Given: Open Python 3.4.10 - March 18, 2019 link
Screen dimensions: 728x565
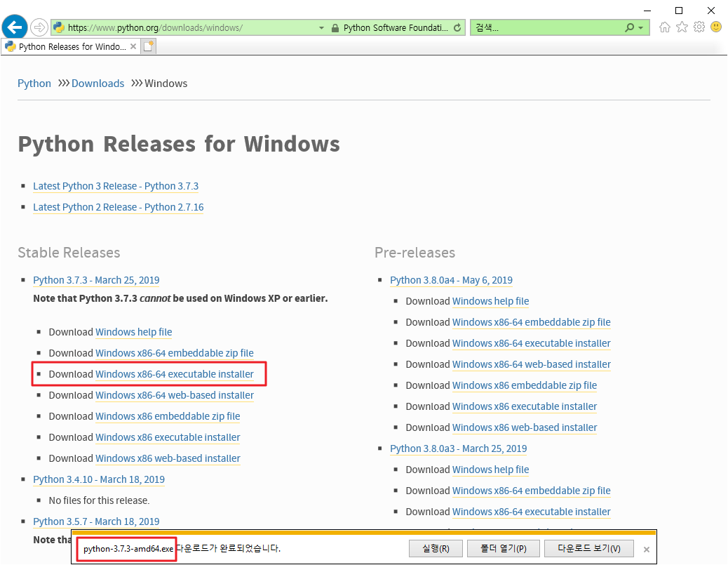Looking at the screenshot, I should 99,479.
